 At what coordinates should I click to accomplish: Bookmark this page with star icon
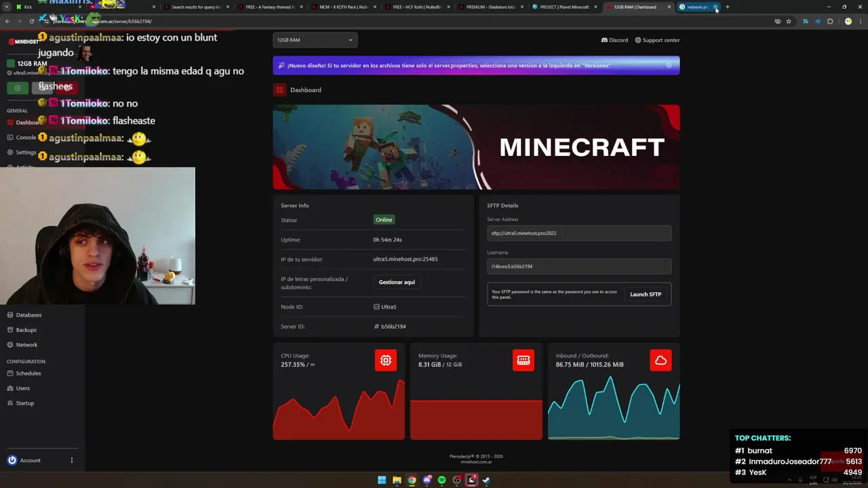pyautogui.click(x=789, y=21)
